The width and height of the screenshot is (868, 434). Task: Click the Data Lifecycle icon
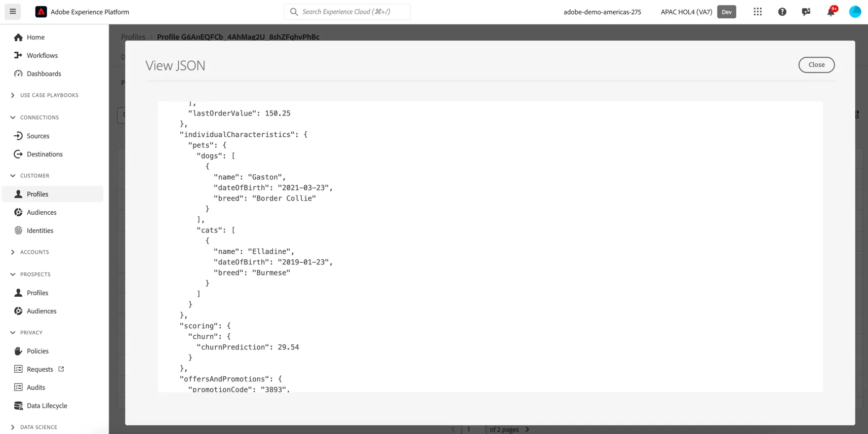[18, 406]
